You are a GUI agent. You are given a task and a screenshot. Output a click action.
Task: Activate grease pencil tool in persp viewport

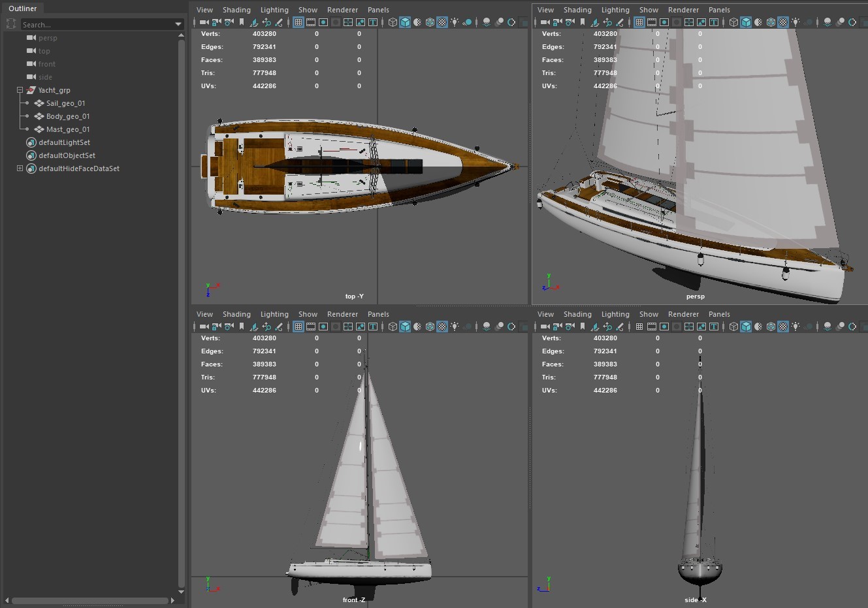pos(620,22)
